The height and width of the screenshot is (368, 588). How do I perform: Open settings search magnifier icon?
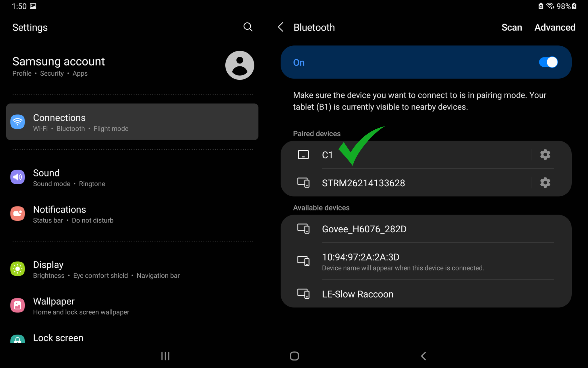(248, 27)
